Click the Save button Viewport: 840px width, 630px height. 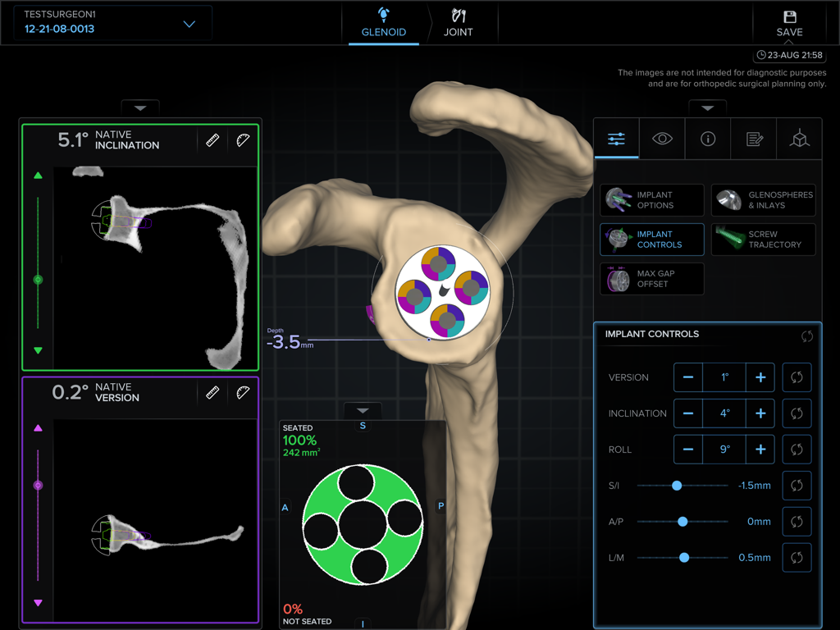(x=788, y=23)
